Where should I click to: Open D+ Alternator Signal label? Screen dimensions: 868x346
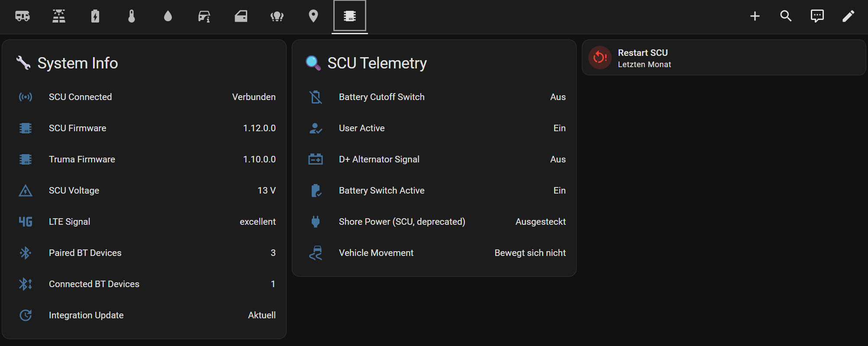(x=379, y=159)
